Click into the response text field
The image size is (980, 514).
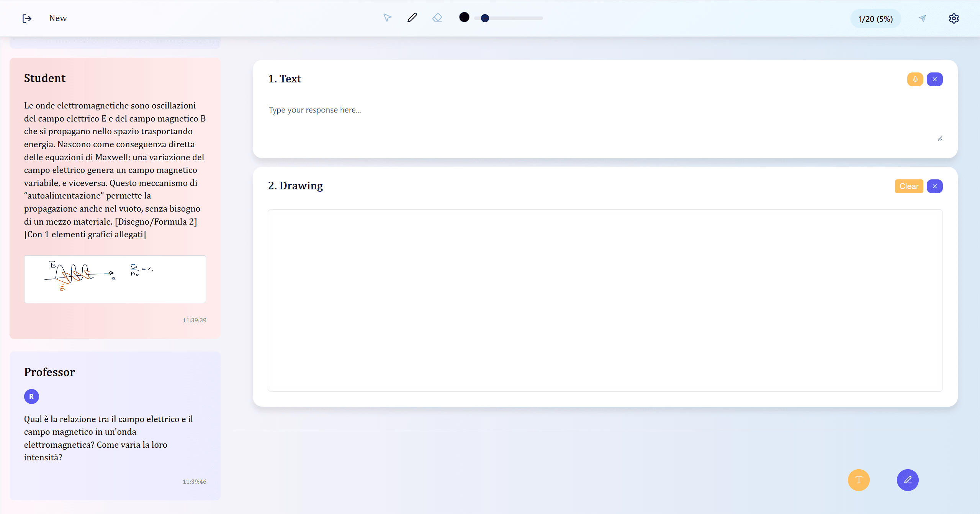601,119
